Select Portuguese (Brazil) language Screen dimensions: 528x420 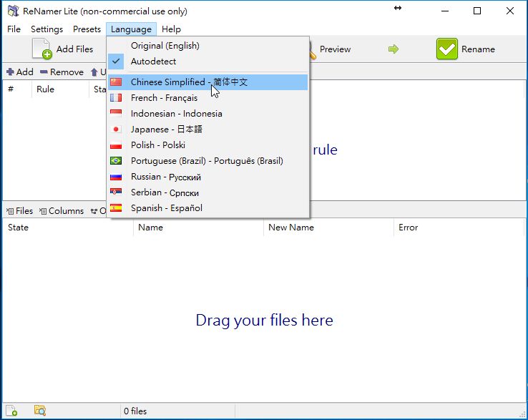pyautogui.click(x=208, y=161)
